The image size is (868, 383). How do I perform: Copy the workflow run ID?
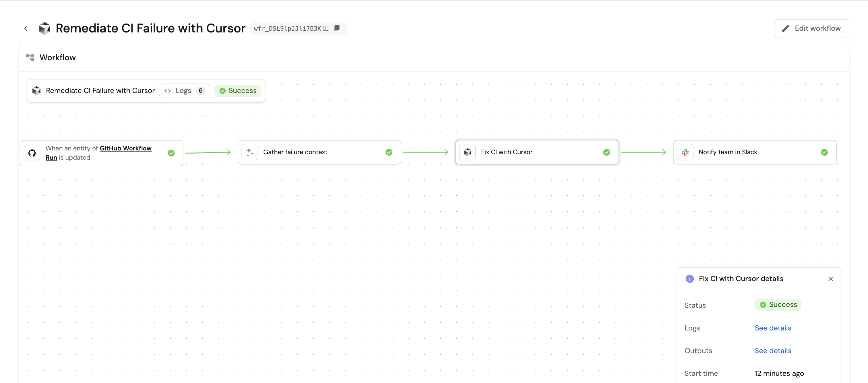pos(337,28)
